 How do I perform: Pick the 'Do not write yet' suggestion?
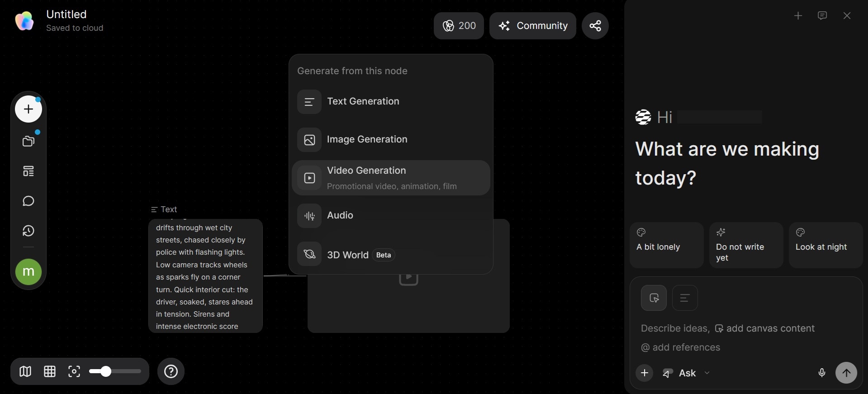click(x=746, y=245)
